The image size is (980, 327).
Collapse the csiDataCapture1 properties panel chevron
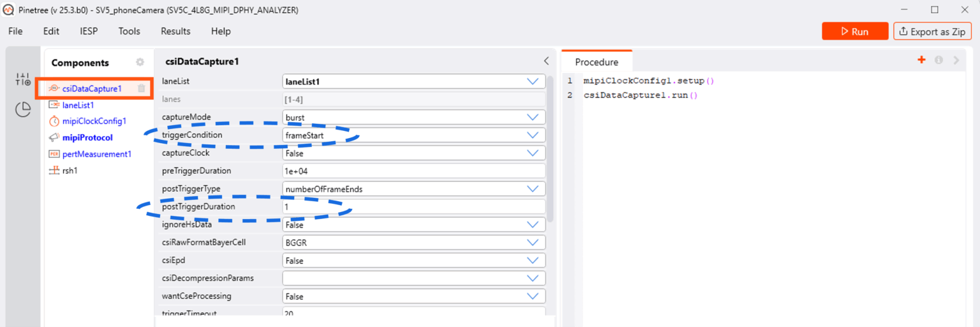(546, 61)
